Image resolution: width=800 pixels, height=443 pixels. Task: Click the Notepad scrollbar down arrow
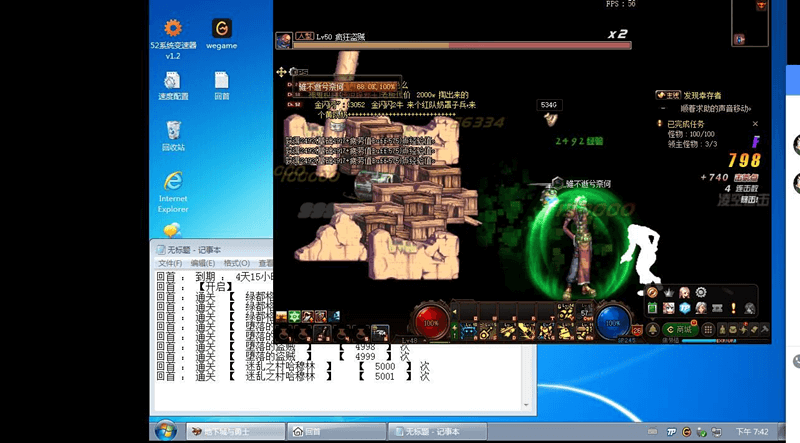tap(526, 405)
